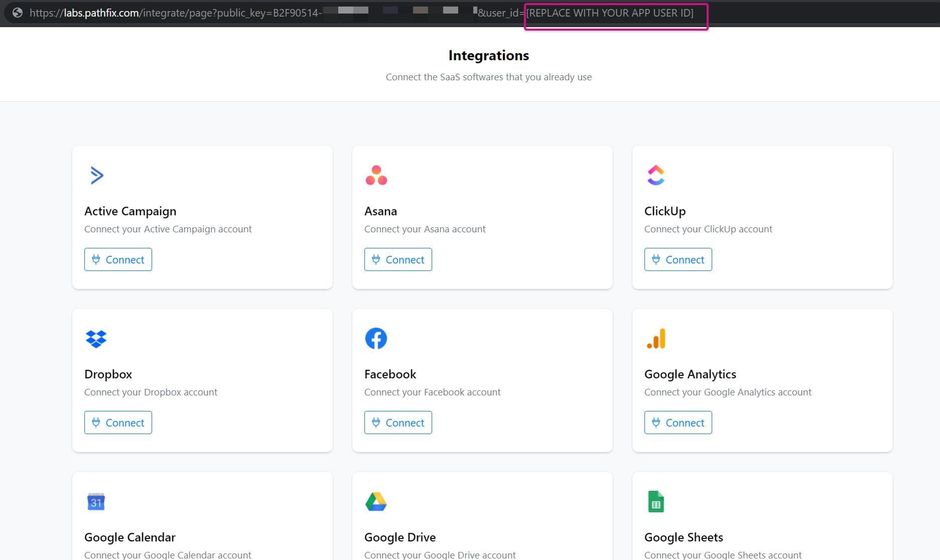Click the Dropbox logo icon
Image resolution: width=940 pixels, height=560 pixels.
(x=96, y=338)
